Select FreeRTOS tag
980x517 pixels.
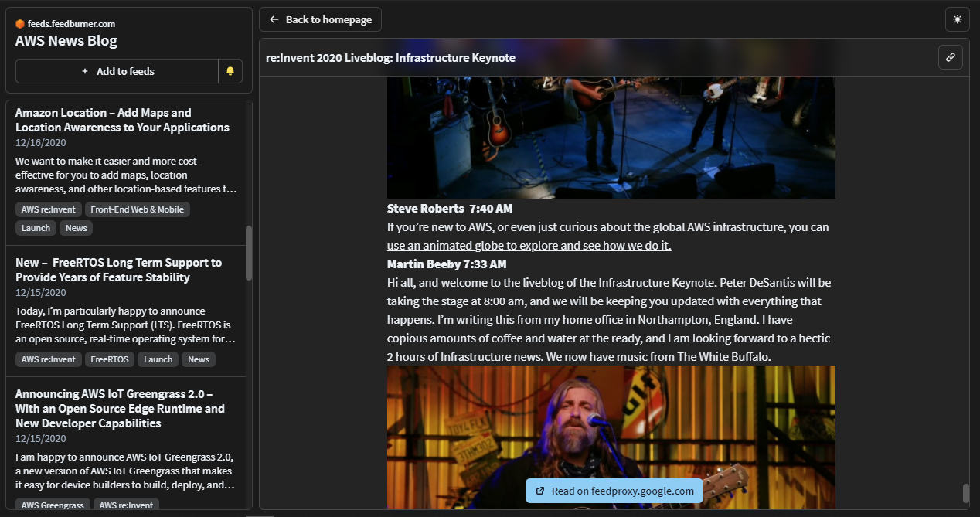[110, 359]
